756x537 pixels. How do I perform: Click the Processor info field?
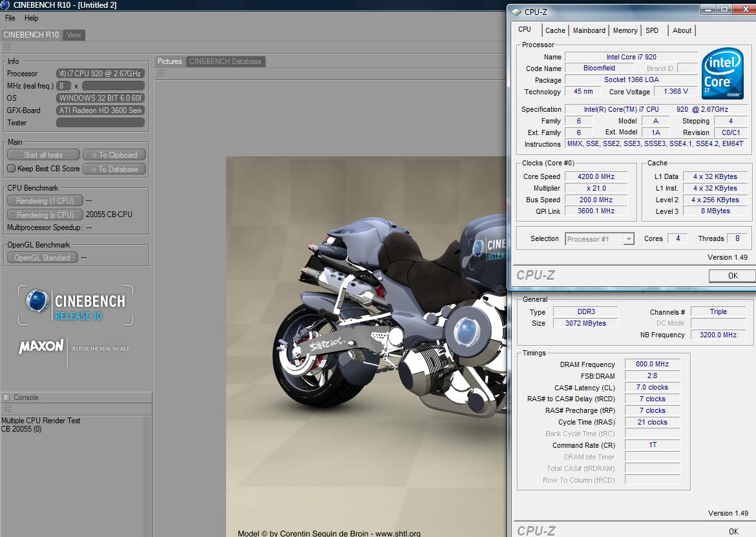(100, 74)
